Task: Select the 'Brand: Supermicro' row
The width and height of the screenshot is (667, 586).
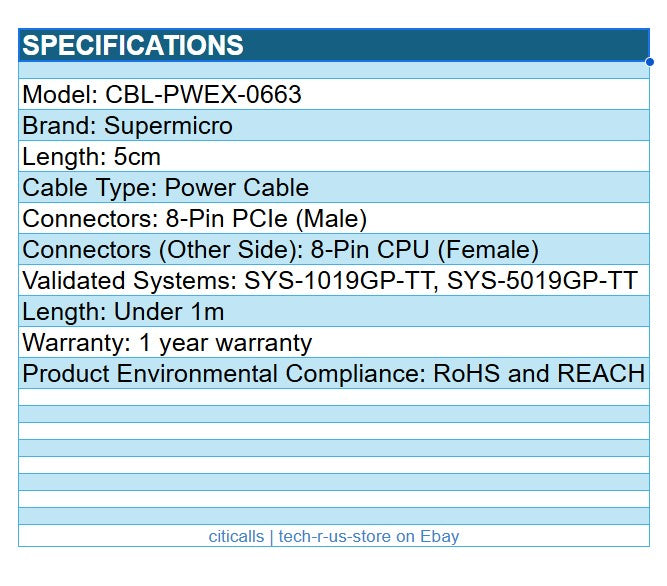Action: (x=334, y=125)
